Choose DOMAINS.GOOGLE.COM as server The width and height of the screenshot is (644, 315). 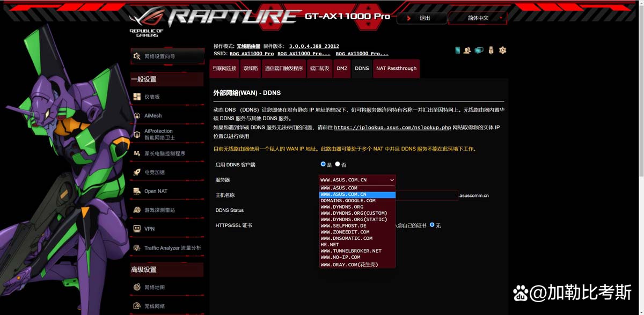(x=357, y=201)
